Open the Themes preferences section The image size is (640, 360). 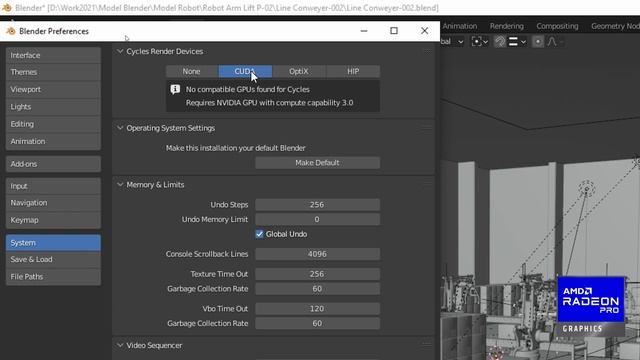click(53, 72)
